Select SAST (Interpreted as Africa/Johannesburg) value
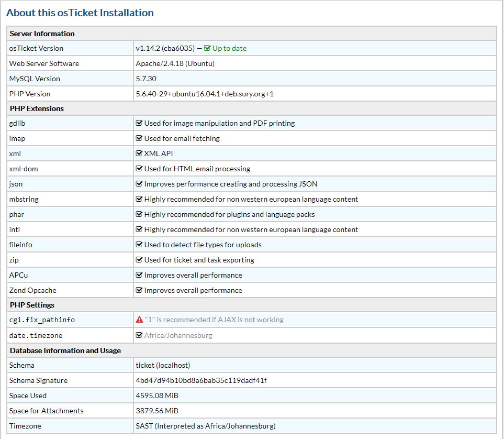Viewport: 504px width, 439px height. (206, 426)
